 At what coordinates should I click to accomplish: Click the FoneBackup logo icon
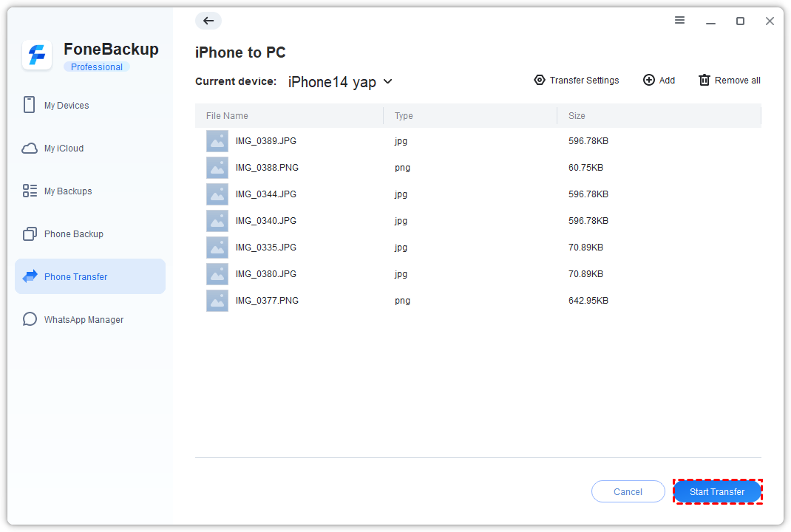tap(37, 55)
